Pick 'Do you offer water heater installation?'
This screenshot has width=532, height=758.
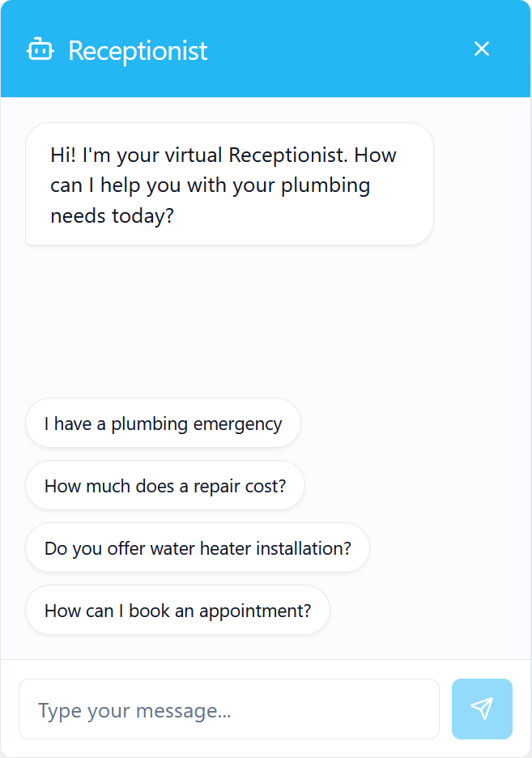(197, 547)
